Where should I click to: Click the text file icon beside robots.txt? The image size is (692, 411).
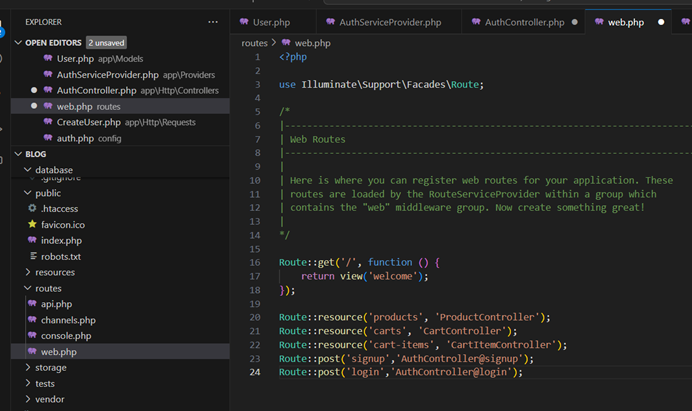(x=33, y=256)
